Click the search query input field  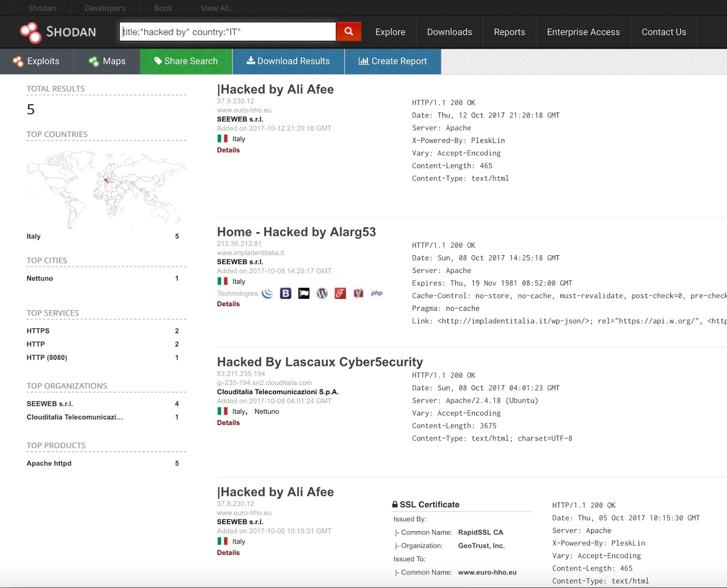(x=228, y=31)
